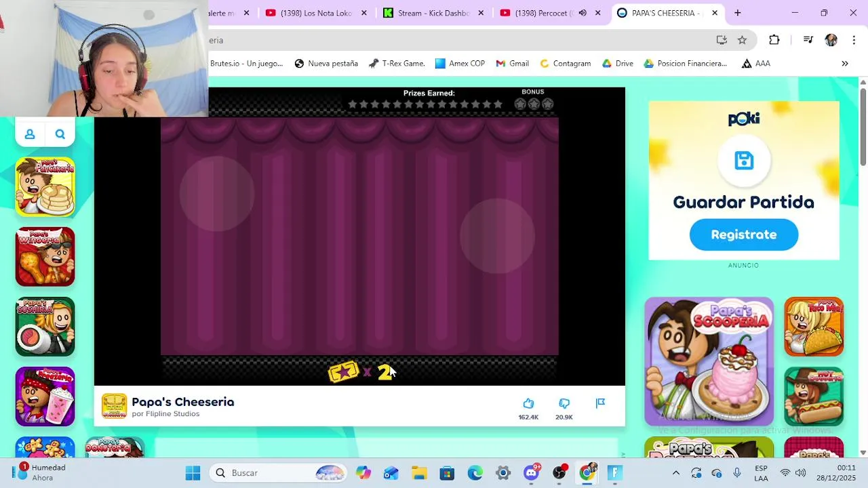Click the ticket icon in the game
The height and width of the screenshot is (488, 868).
point(344,371)
